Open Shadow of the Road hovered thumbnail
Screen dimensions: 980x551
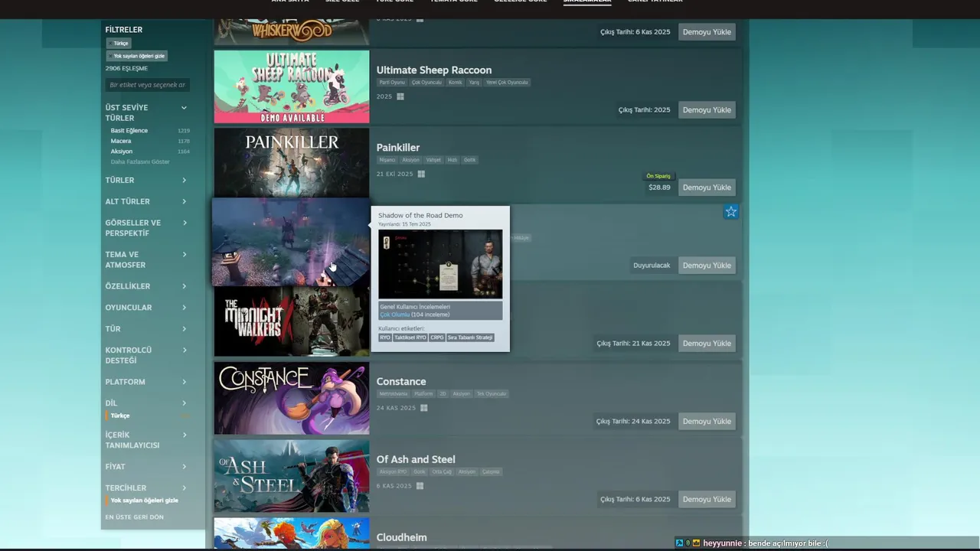point(291,242)
